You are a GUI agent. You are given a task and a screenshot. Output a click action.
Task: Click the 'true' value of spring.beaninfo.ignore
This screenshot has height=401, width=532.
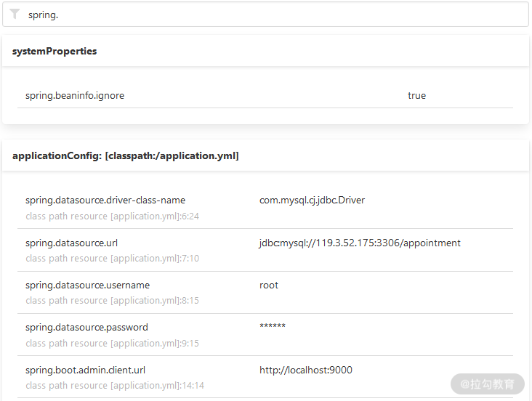point(416,95)
